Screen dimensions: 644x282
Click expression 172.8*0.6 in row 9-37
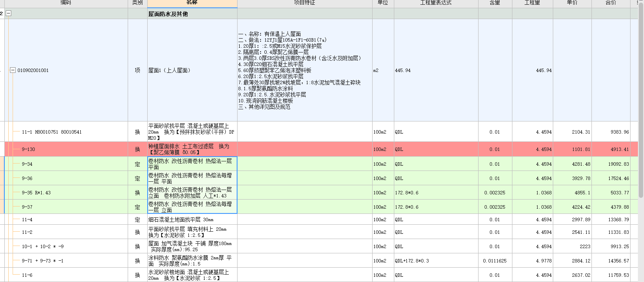(x=436, y=207)
